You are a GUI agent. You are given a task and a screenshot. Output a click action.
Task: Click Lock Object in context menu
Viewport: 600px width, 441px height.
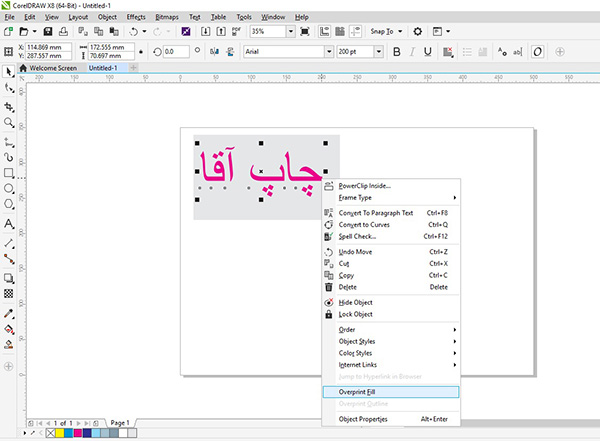click(x=391, y=314)
